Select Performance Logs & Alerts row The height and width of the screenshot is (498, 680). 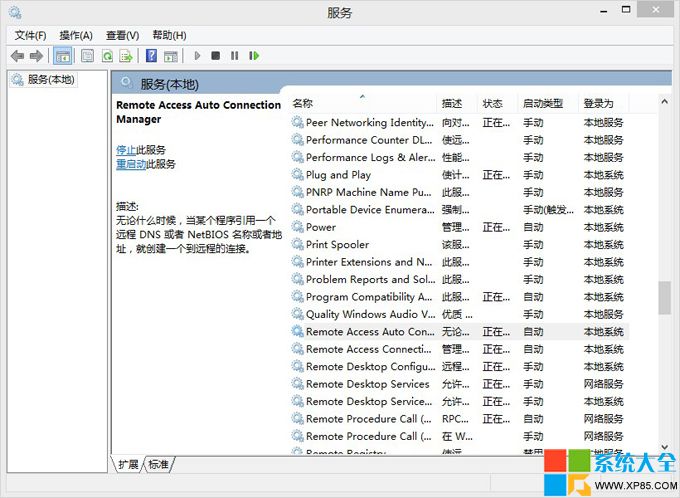click(x=459, y=157)
